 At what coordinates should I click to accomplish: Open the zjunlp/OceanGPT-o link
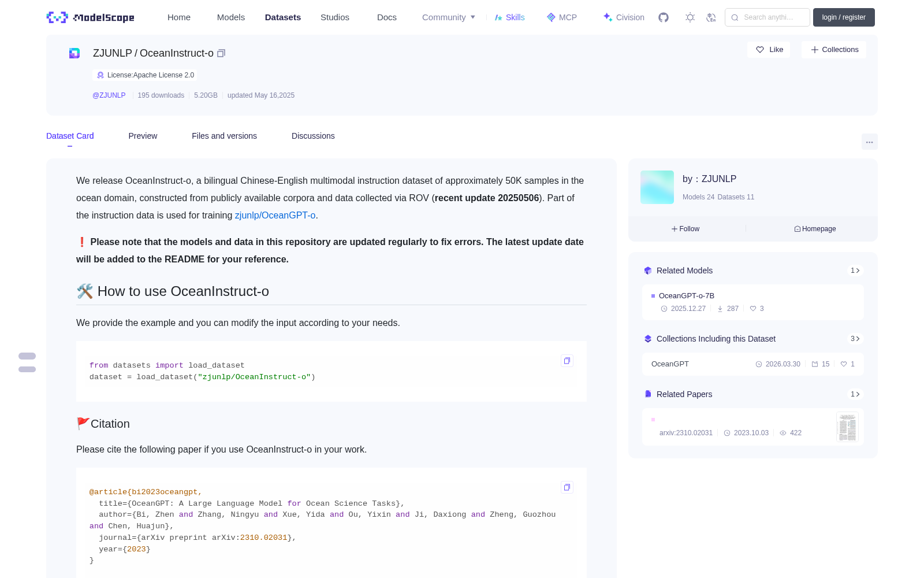pyautogui.click(x=275, y=215)
